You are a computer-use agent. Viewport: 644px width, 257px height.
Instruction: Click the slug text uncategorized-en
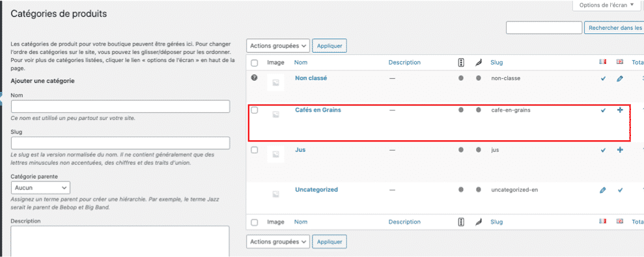pos(514,190)
